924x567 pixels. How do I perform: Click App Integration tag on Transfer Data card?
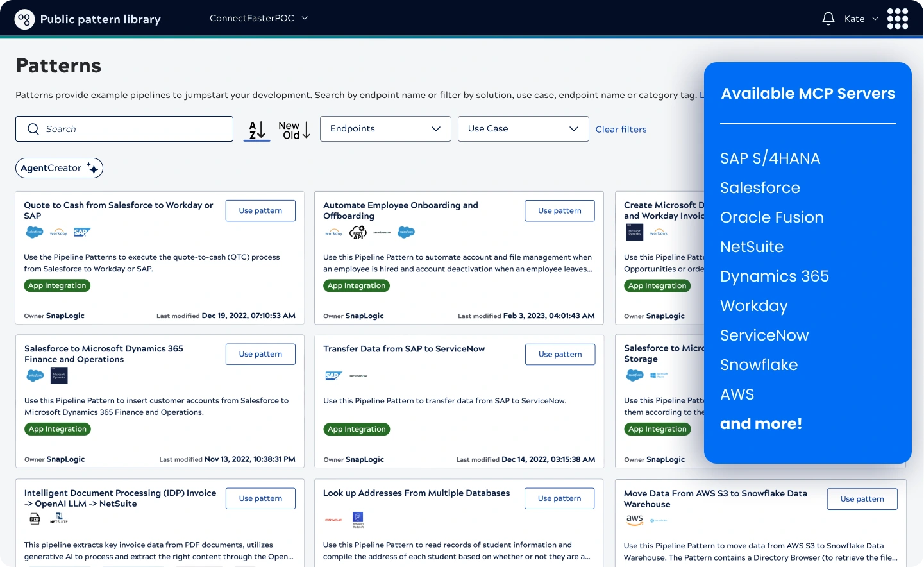pyautogui.click(x=357, y=429)
